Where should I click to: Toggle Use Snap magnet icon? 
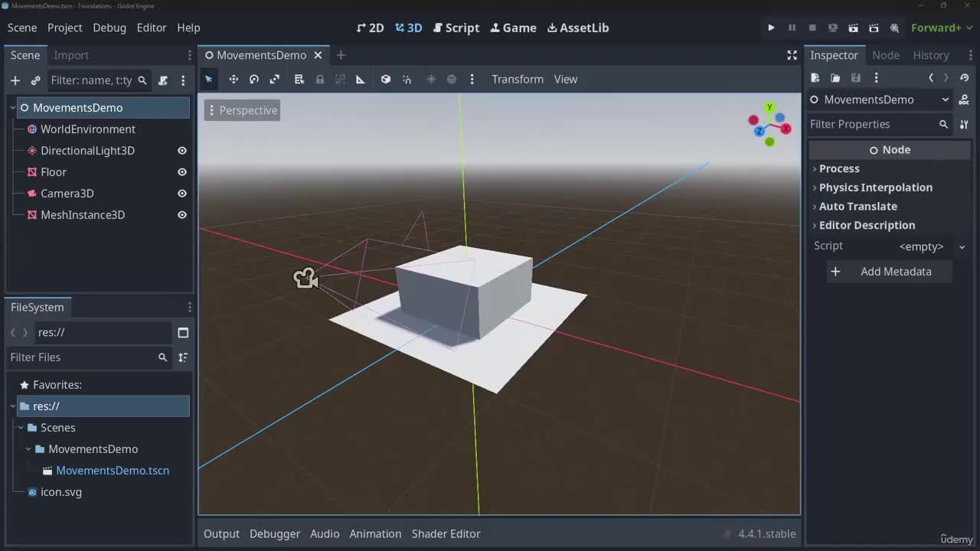[x=407, y=79]
